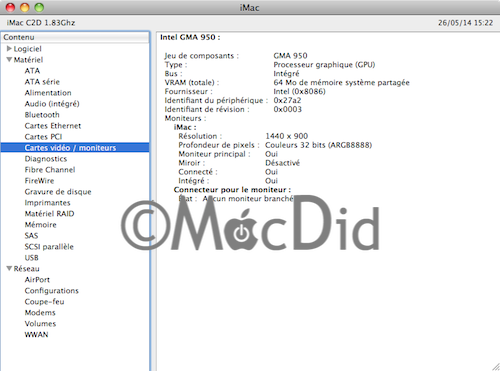
Task: Click the 'iMac :' monitor heading
Action: pos(185,127)
